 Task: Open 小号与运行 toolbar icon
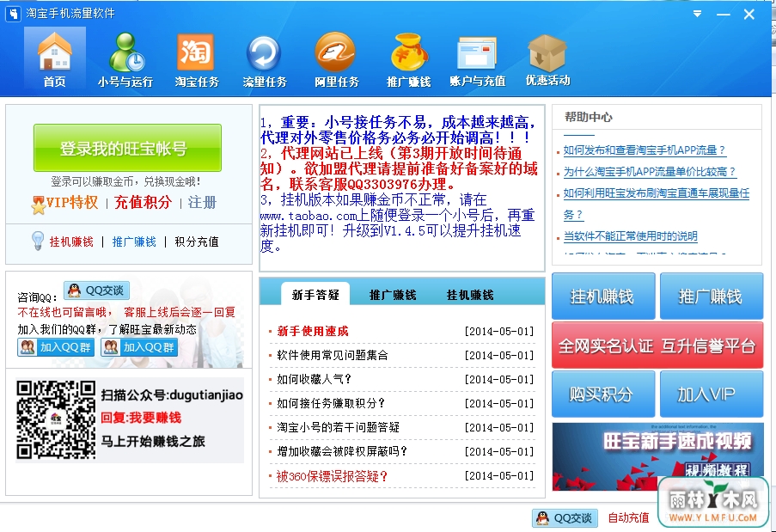[x=125, y=58]
